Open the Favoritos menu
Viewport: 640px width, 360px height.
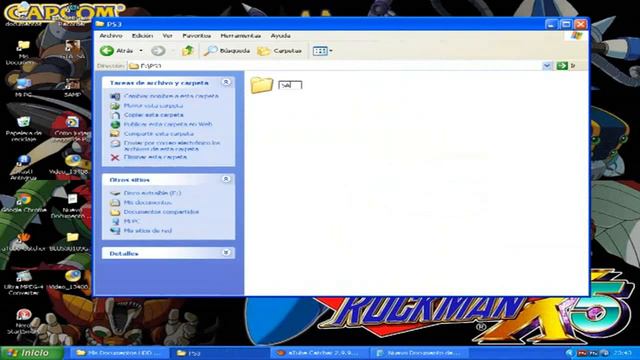pyautogui.click(x=197, y=36)
